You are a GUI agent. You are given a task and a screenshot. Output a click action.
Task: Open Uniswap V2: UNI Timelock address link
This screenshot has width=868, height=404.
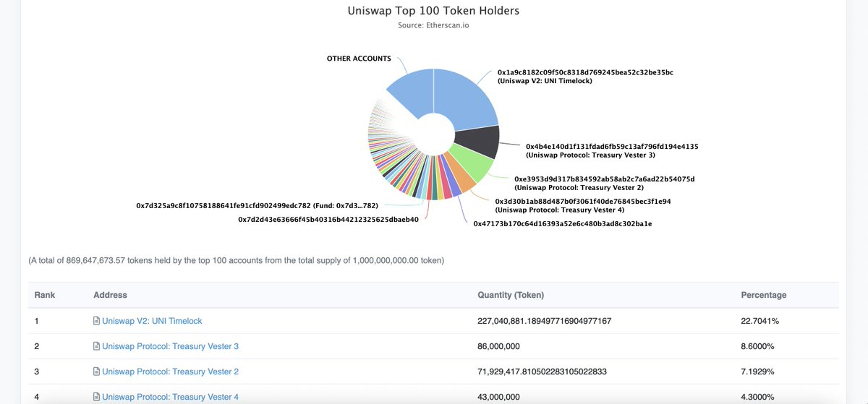[152, 321]
